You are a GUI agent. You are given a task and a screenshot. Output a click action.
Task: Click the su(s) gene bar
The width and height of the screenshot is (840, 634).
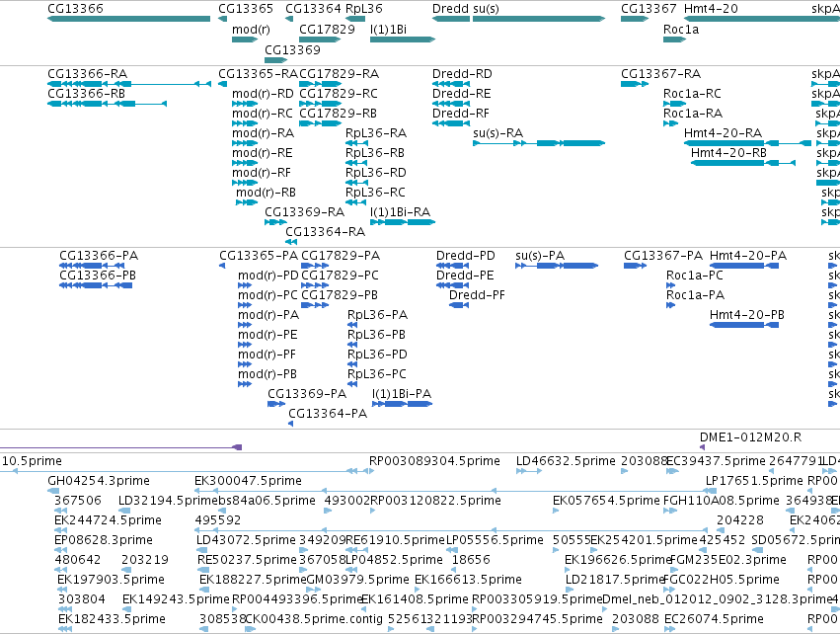(x=538, y=19)
